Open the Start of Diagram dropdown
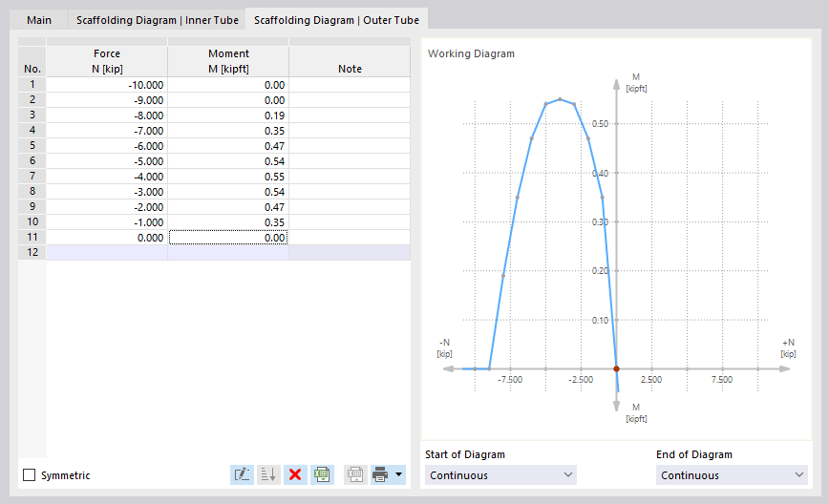This screenshot has width=829, height=504. point(500,475)
